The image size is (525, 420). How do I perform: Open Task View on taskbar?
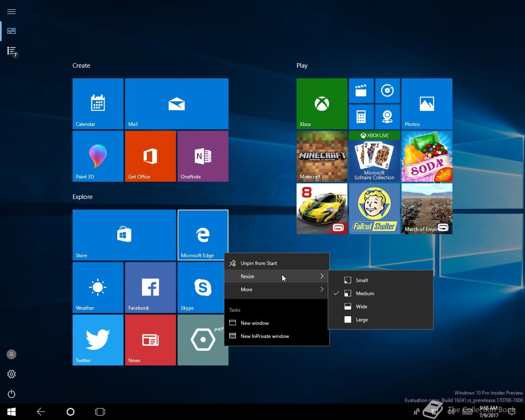100,412
